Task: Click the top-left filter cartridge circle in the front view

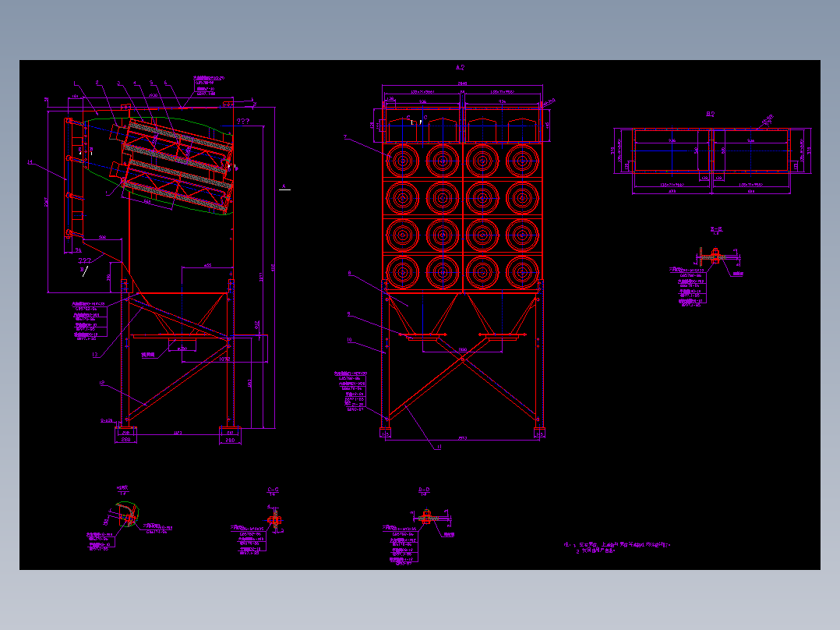Action: pos(402,160)
